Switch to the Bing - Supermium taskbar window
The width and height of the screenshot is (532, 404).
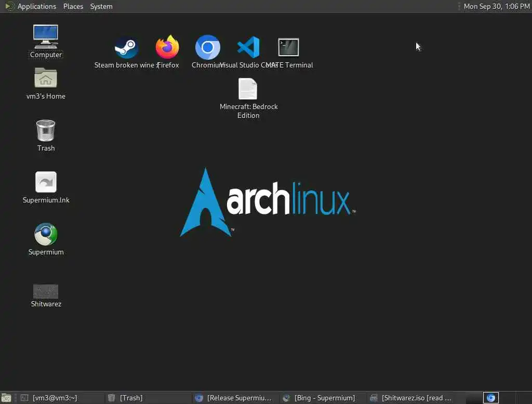tap(322, 398)
